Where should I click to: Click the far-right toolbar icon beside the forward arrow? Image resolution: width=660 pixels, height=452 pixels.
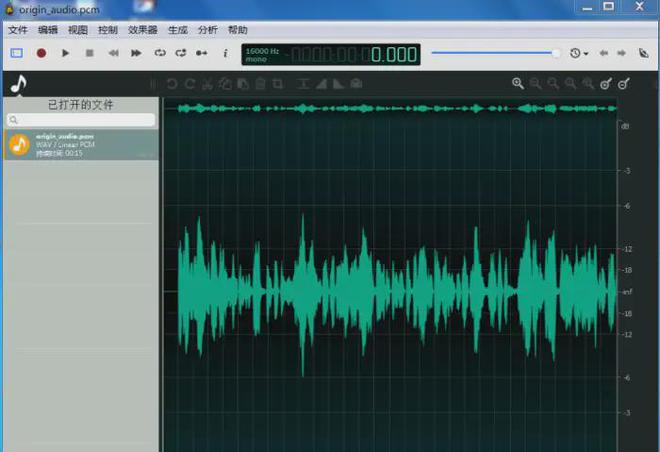point(644,53)
